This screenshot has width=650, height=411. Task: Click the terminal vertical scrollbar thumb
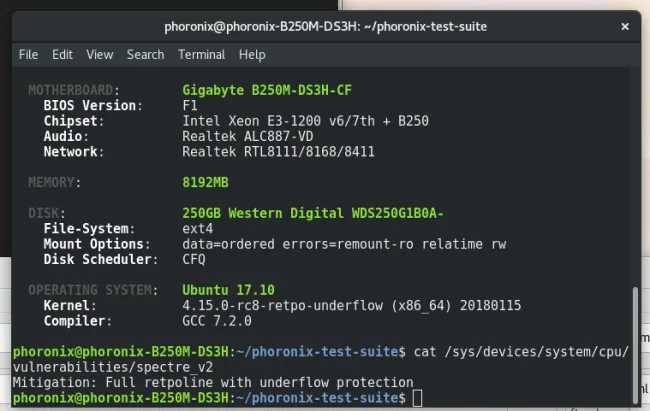635,345
